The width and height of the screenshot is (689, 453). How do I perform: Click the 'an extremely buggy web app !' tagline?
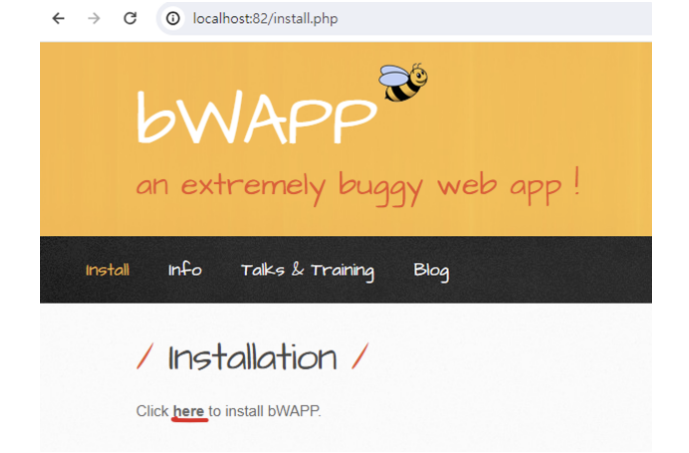358,186
